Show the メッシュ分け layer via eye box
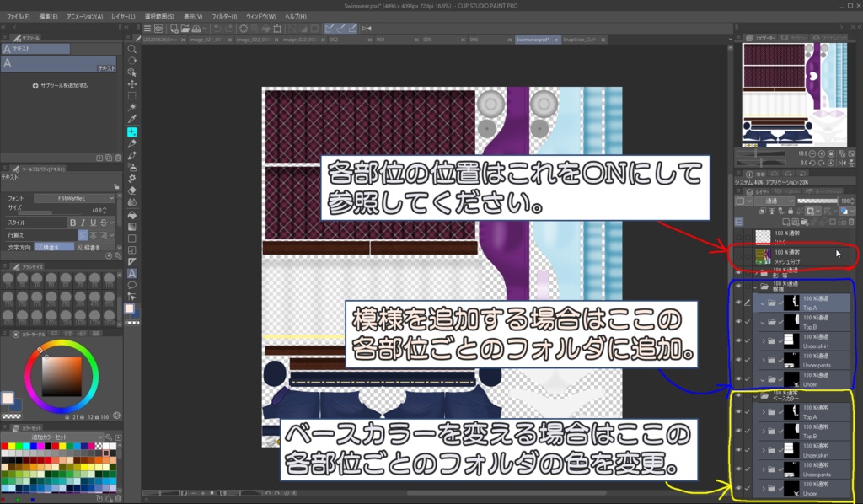Screen dimensions: 863x504 click(738, 256)
